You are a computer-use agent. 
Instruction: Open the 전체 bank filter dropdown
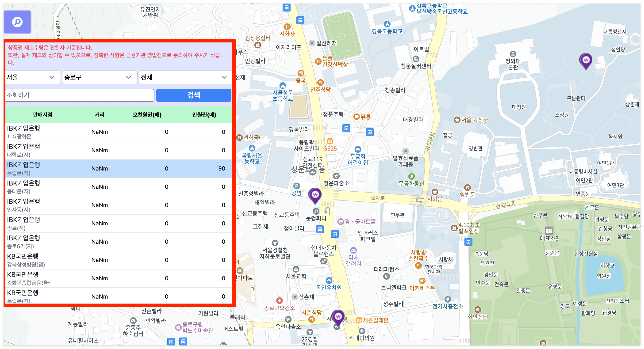185,77
